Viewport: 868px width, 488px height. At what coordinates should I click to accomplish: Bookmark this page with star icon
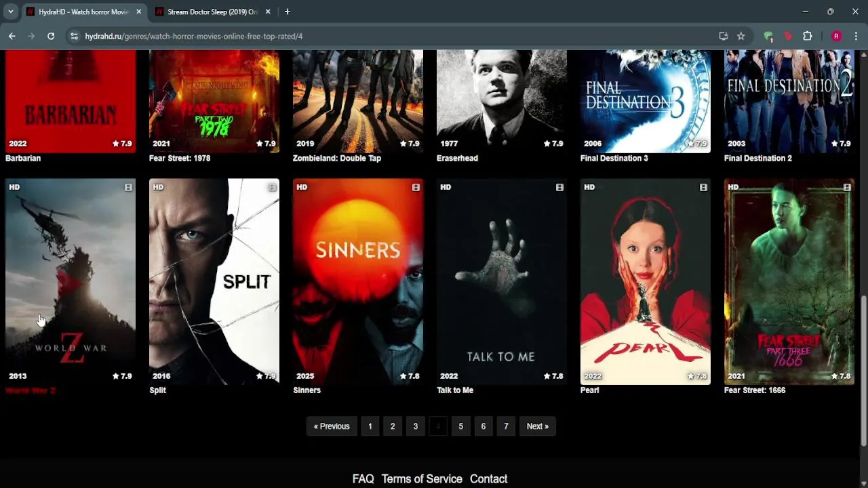coord(741,36)
